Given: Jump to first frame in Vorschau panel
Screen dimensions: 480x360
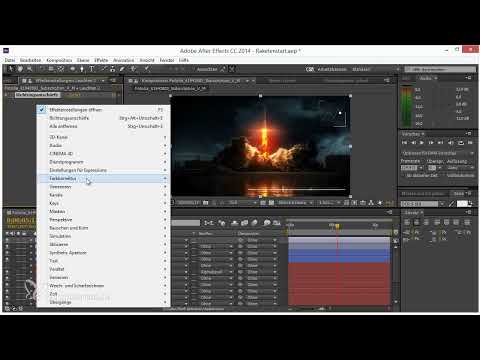Looking at the screenshot, I should click(405, 143).
